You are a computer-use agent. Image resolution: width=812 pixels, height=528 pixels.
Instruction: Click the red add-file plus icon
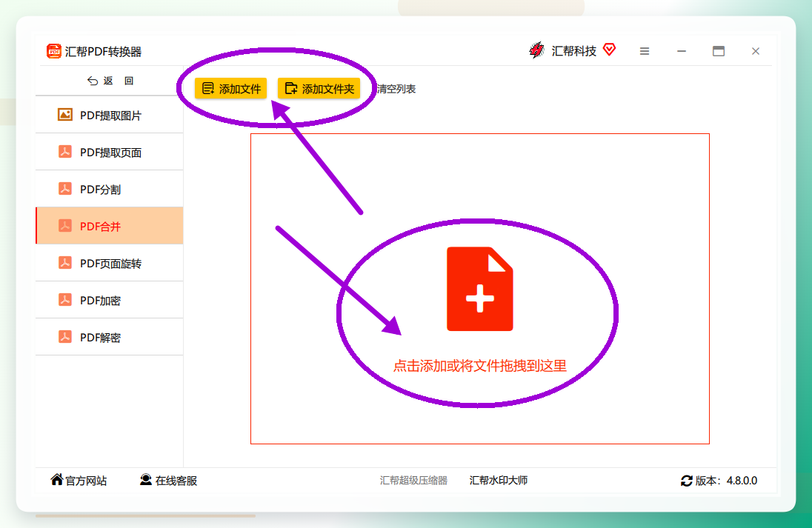coord(480,289)
